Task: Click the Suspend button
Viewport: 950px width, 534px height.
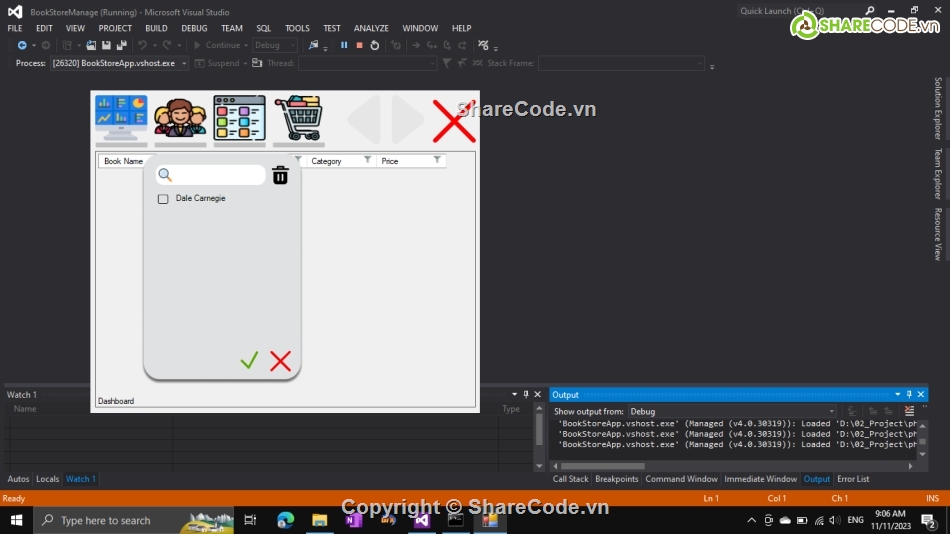Action: pos(217,63)
